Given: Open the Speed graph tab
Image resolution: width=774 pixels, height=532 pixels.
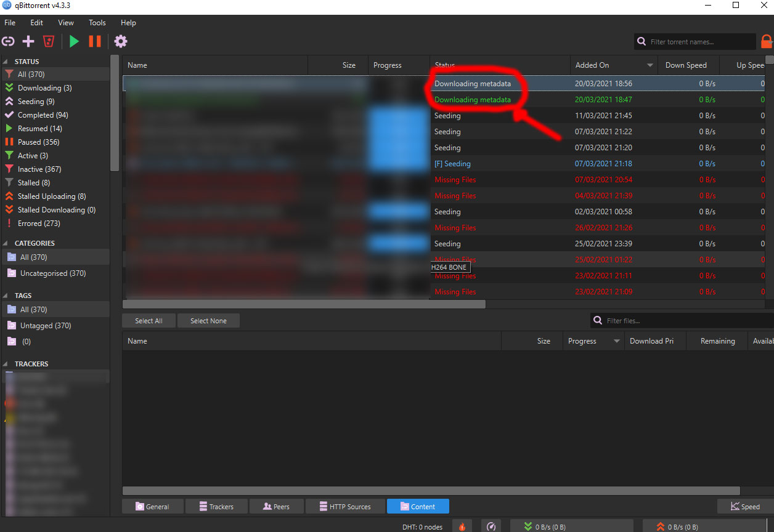Looking at the screenshot, I should point(746,506).
